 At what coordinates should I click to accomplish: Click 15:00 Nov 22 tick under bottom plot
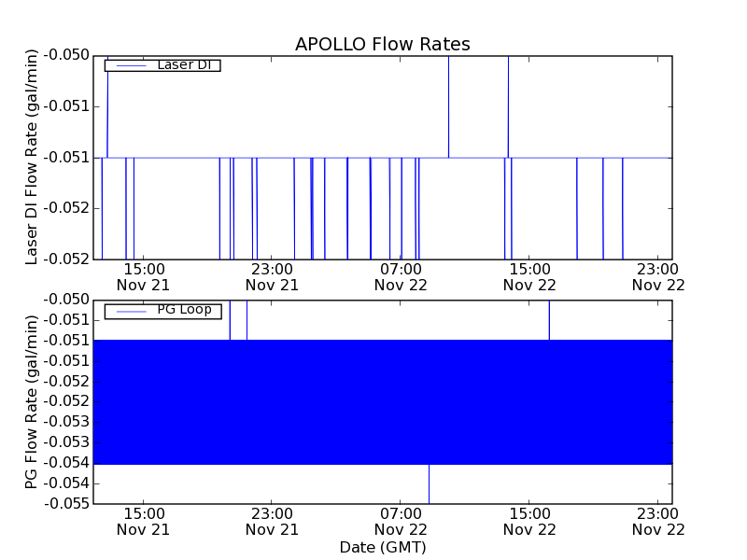(529, 521)
